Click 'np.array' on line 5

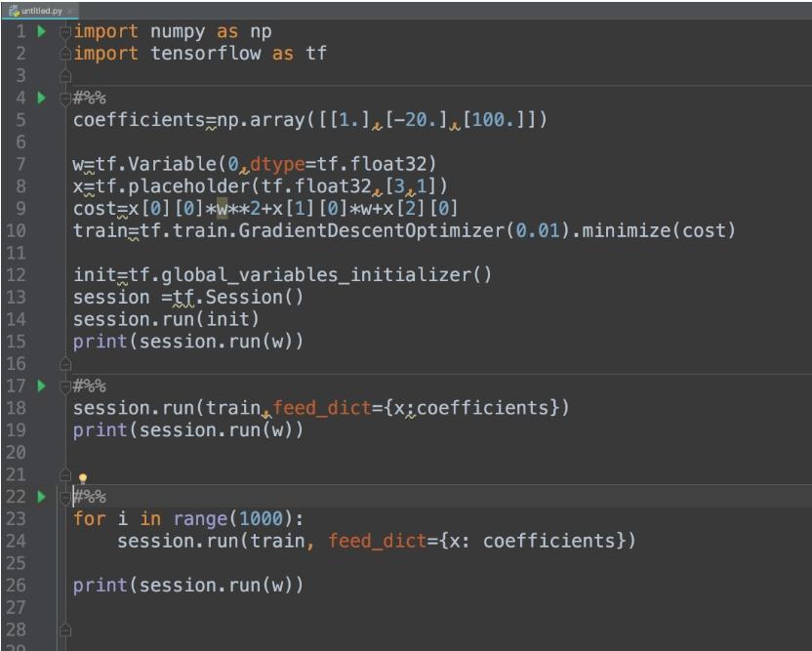261,120
